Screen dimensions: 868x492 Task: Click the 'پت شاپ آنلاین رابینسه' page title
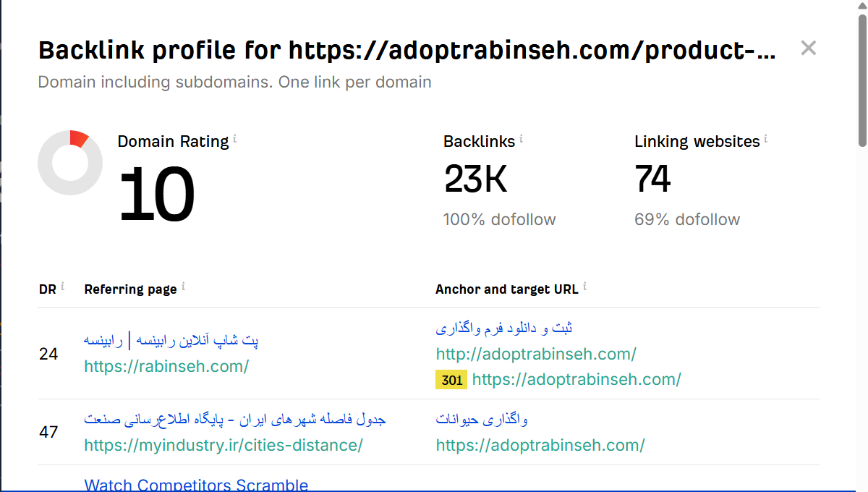pos(171,340)
